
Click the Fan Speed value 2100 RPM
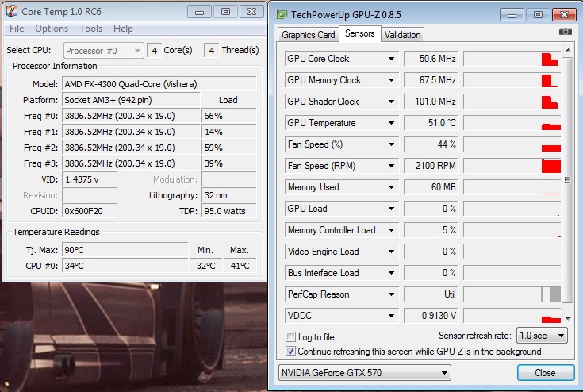[x=431, y=166]
